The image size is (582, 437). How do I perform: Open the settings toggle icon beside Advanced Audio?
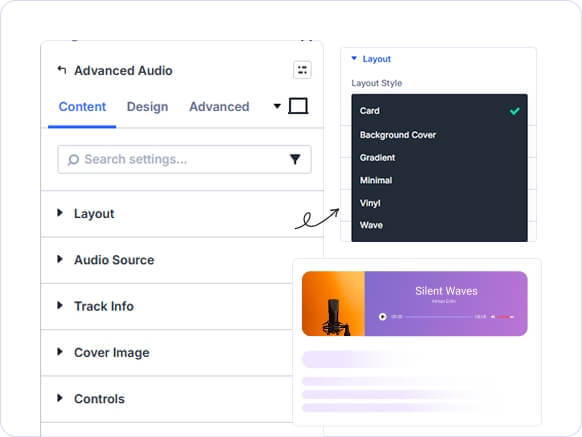302,70
